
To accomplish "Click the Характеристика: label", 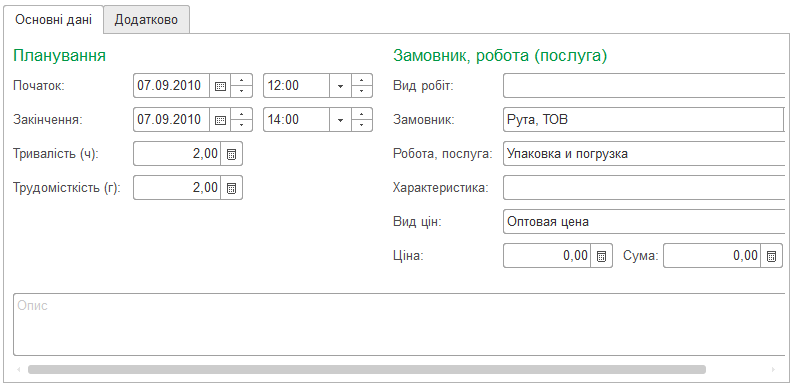I will (441, 188).
